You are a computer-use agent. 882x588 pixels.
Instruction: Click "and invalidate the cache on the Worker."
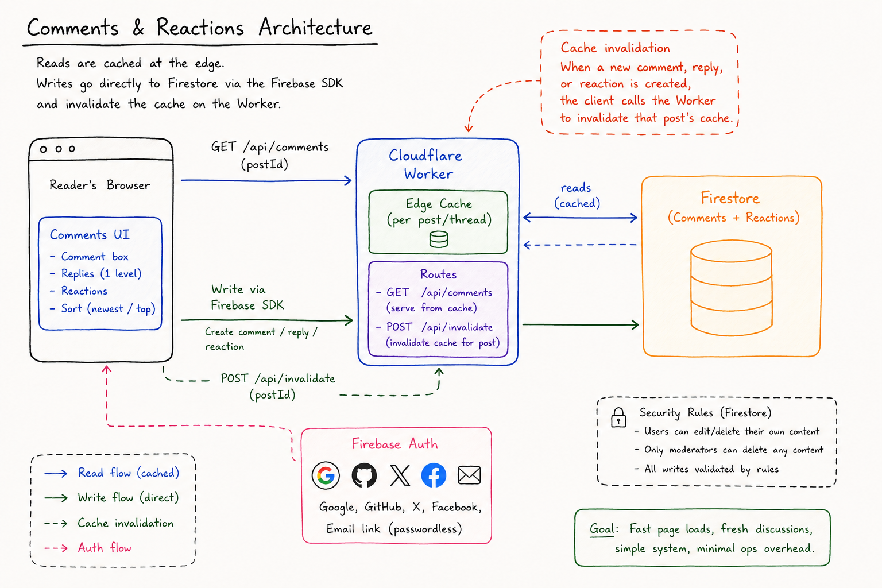pos(158,104)
